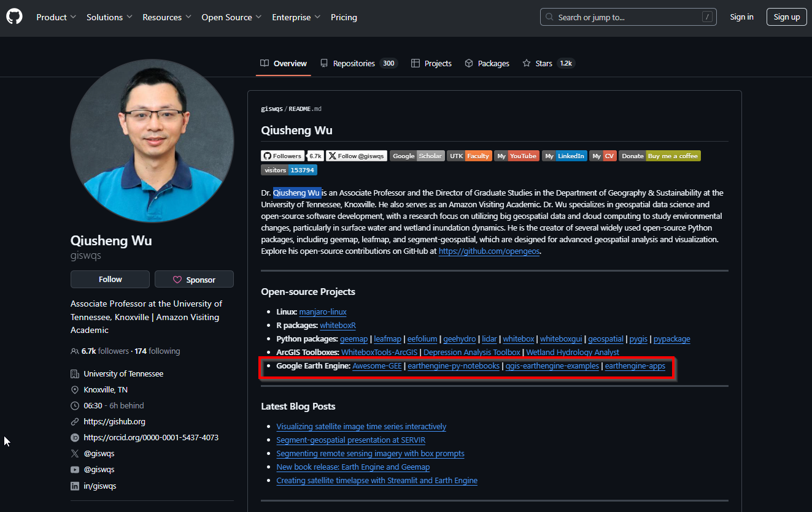Open the leafmap link
The height and width of the screenshot is (512, 812).
pos(388,339)
